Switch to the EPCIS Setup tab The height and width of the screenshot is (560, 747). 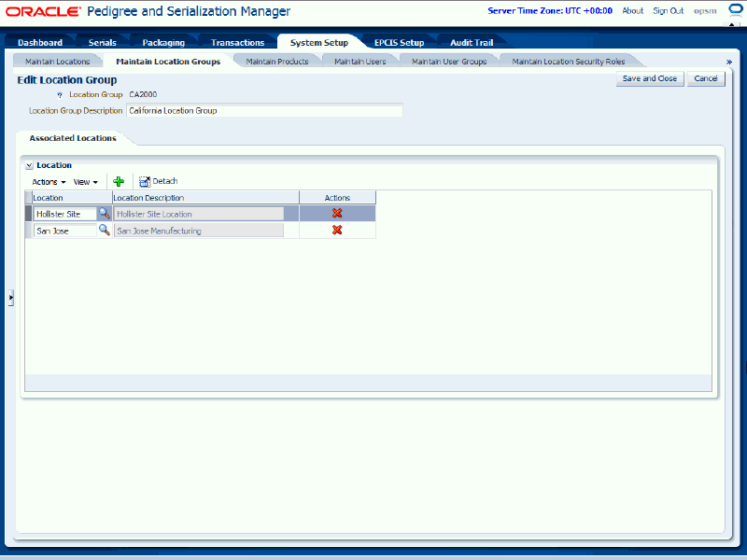tap(400, 42)
